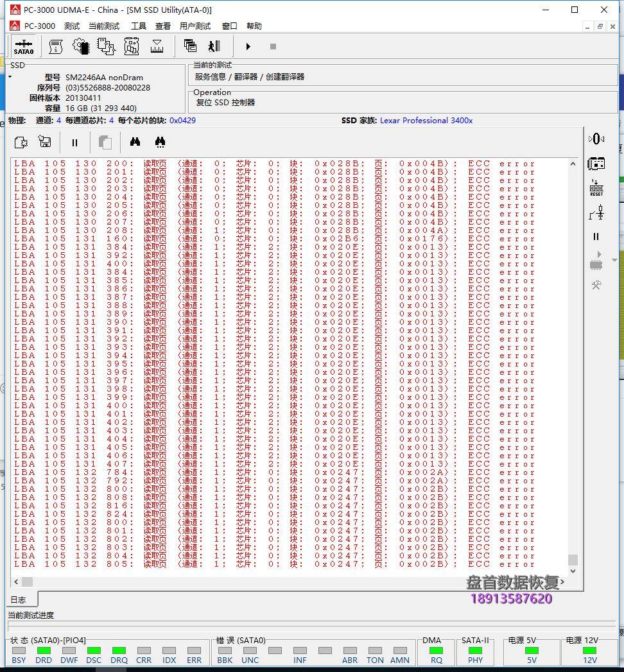This screenshot has width=624, height=672.
Task: Click the ruler measurement toolbar icon
Action: coord(157,46)
